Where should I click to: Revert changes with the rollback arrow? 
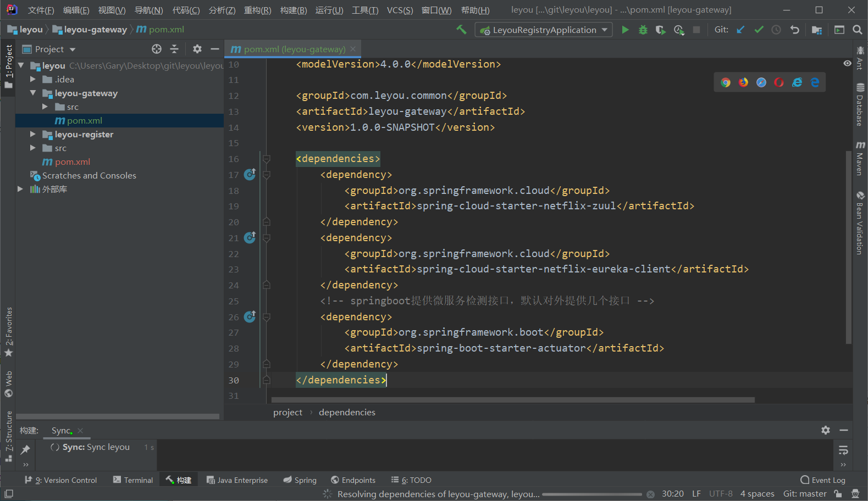794,30
